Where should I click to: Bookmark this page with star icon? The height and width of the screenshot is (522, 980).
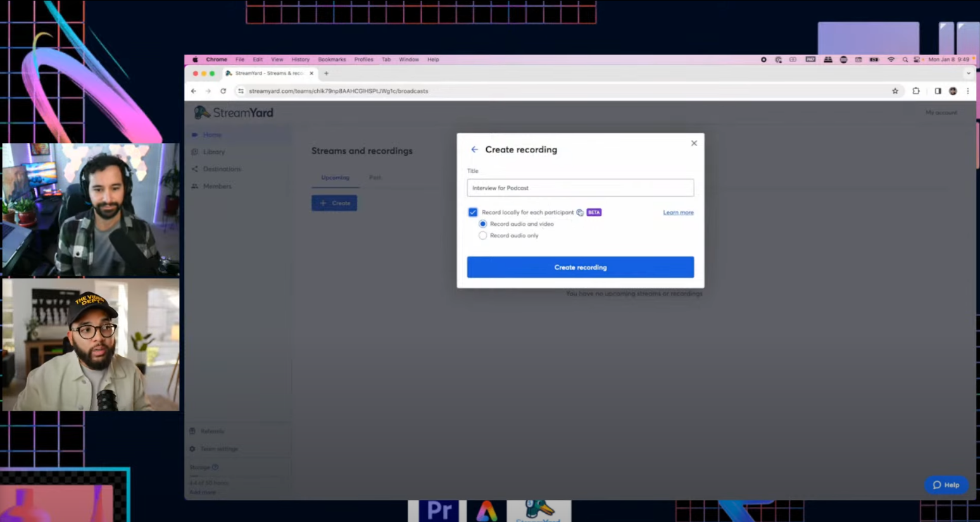[895, 91]
